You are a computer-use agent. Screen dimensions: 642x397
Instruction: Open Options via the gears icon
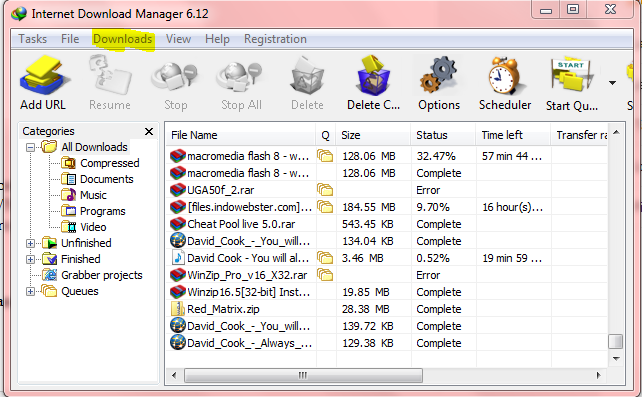coord(439,76)
